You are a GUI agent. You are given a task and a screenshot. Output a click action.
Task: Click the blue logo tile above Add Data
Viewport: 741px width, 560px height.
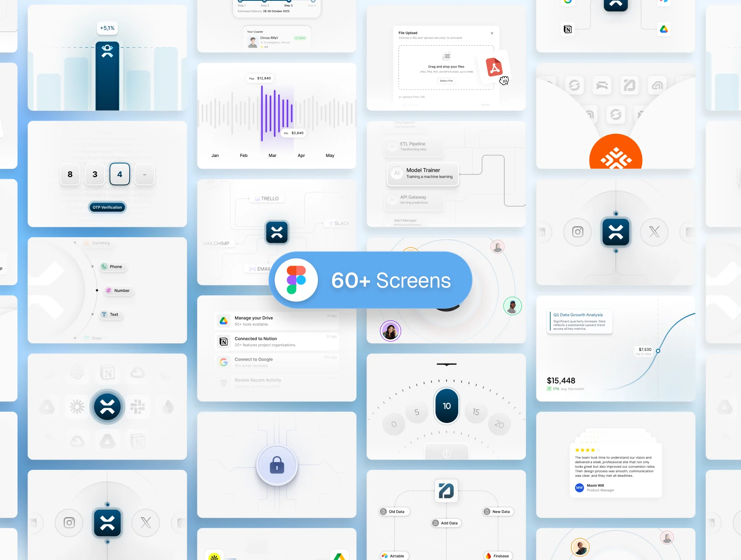446,491
